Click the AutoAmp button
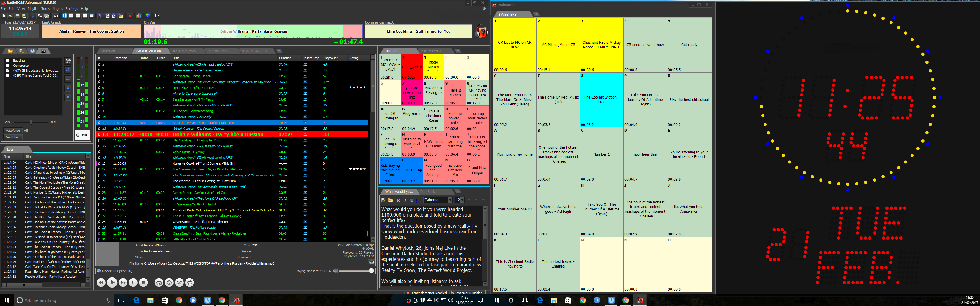 coord(13,130)
